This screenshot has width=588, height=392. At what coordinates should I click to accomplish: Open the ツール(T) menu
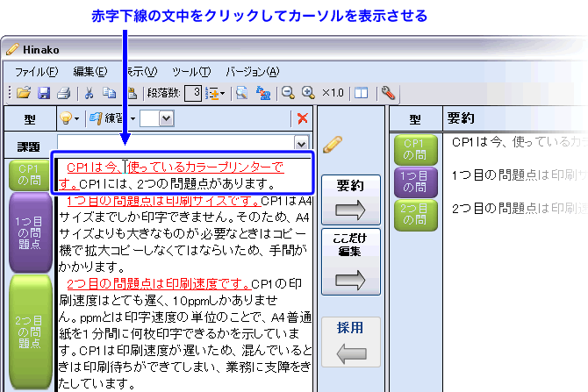[191, 72]
